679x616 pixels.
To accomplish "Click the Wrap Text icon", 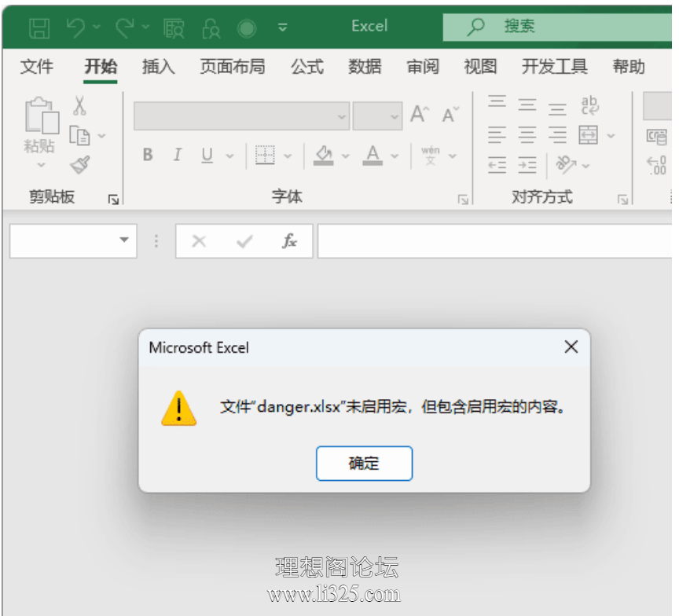I will (x=589, y=105).
